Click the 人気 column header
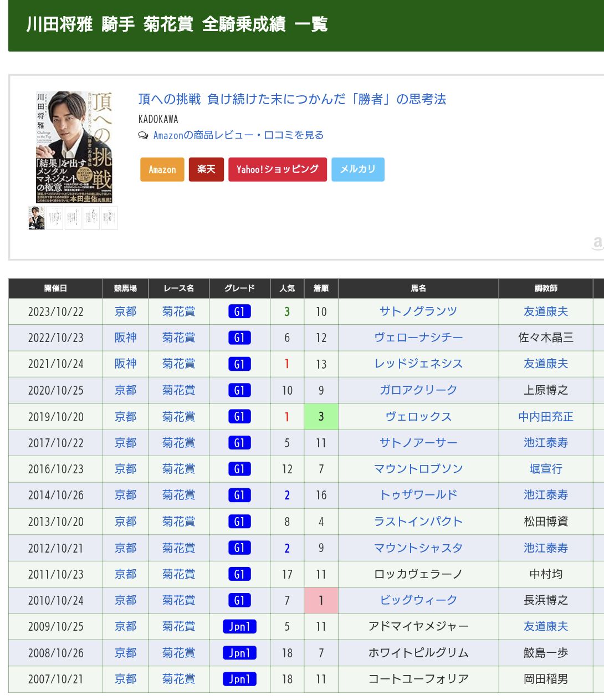This screenshot has height=700, width=604. (x=287, y=288)
